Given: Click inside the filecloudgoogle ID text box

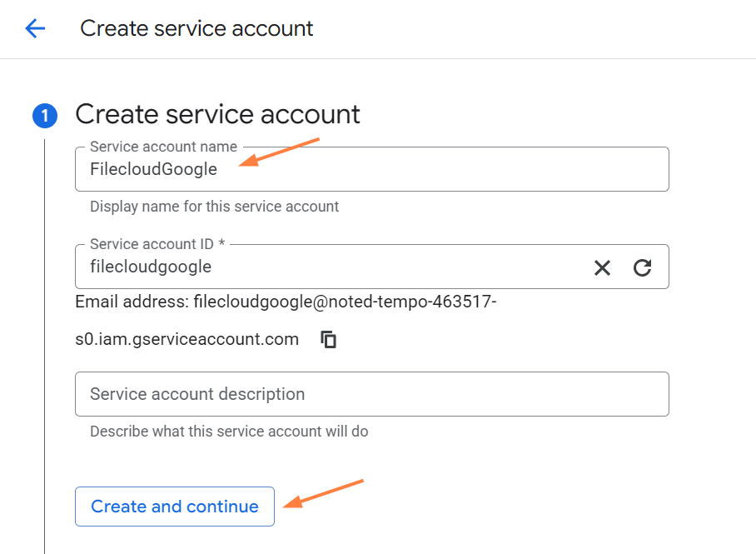Looking at the screenshot, I should pos(333,267).
